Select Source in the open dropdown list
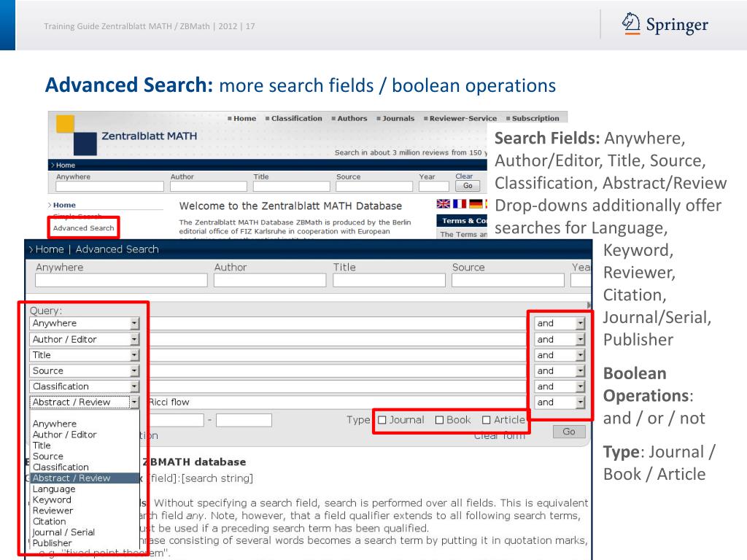 (85, 456)
